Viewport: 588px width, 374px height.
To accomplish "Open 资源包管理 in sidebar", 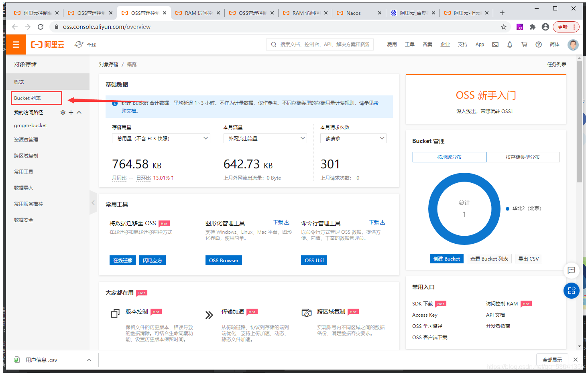I will point(26,140).
